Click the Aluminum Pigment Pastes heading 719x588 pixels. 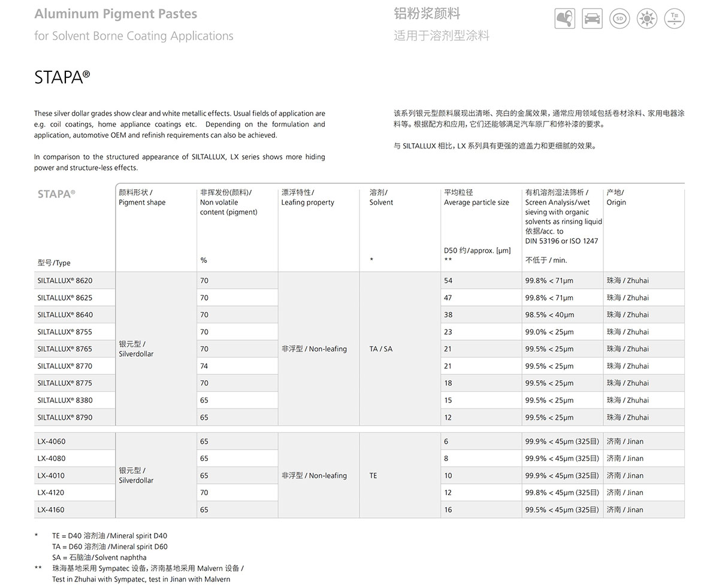[x=116, y=14]
